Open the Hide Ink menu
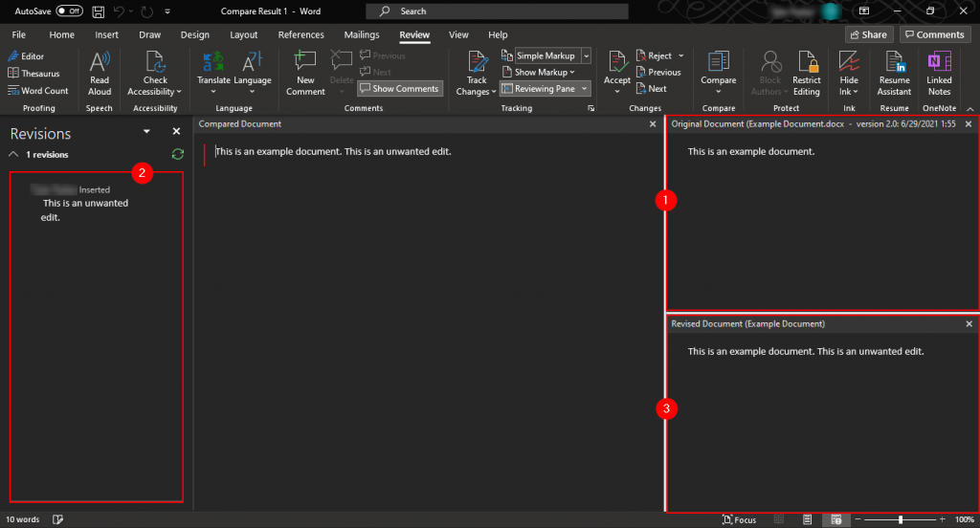980x528 pixels. [849, 74]
